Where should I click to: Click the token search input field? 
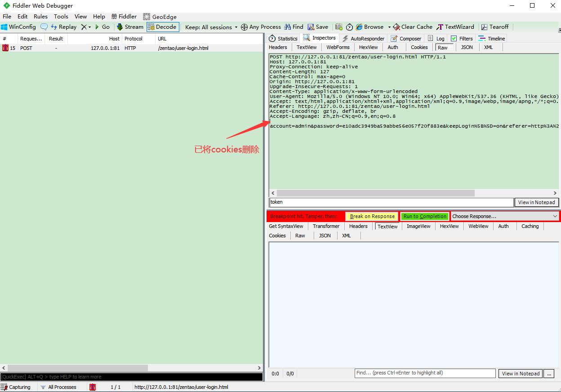[x=391, y=202]
